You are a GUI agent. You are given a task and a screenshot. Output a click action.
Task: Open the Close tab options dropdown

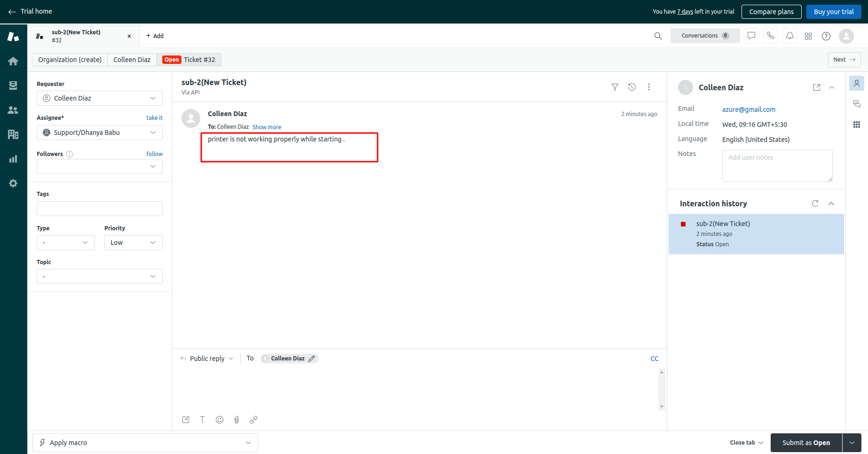[747, 443]
